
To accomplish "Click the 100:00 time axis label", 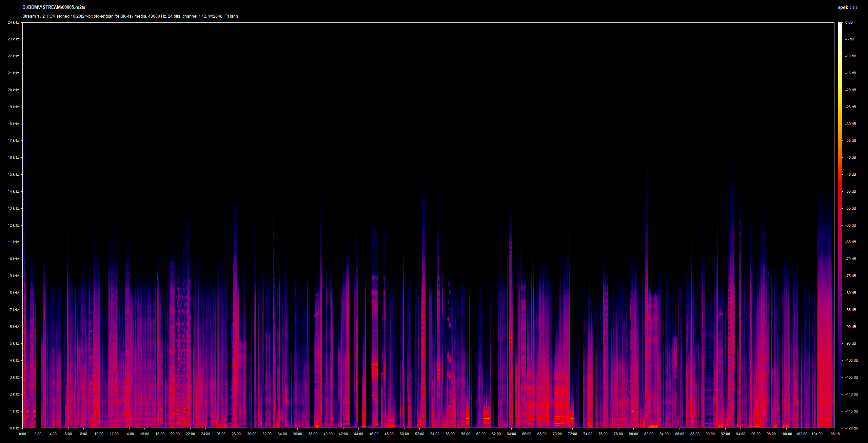I will click(786, 434).
